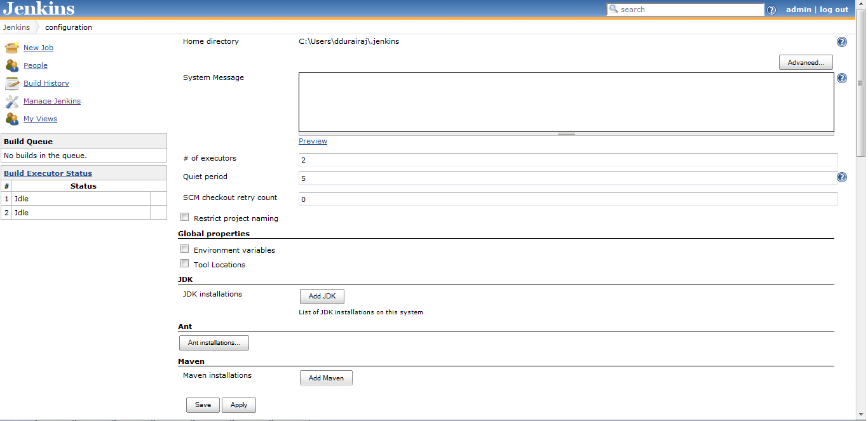Click the JDK installations label
This screenshot has width=868, height=421.
[x=212, y=294]
